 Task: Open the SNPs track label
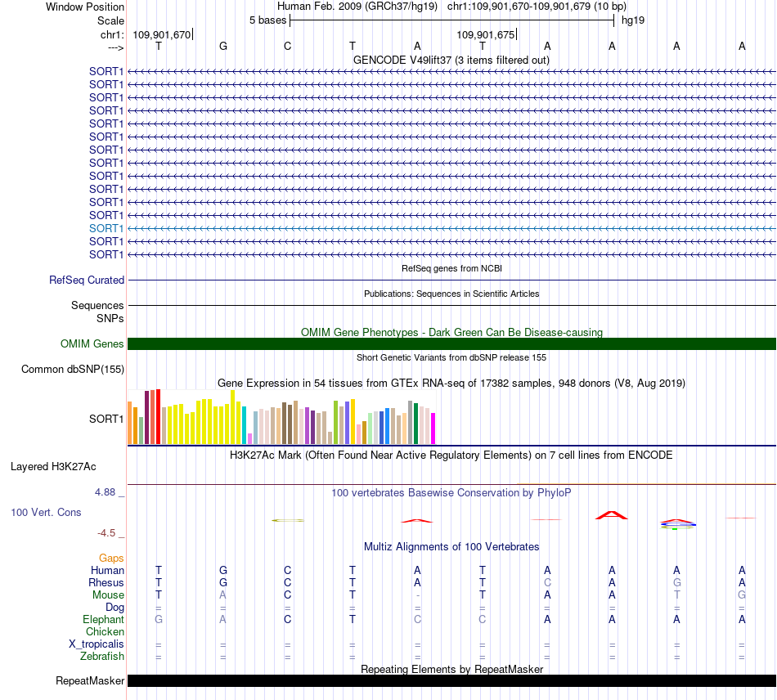pos(110,318)
